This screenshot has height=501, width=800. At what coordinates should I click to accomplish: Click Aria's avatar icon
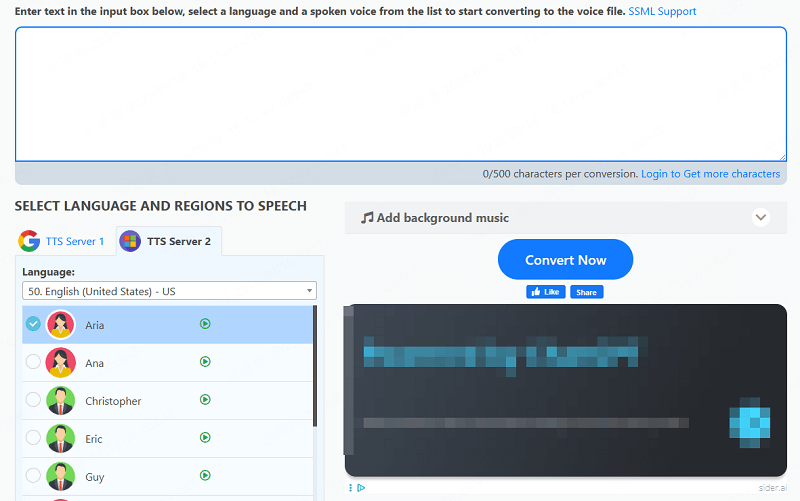point(61,324)
